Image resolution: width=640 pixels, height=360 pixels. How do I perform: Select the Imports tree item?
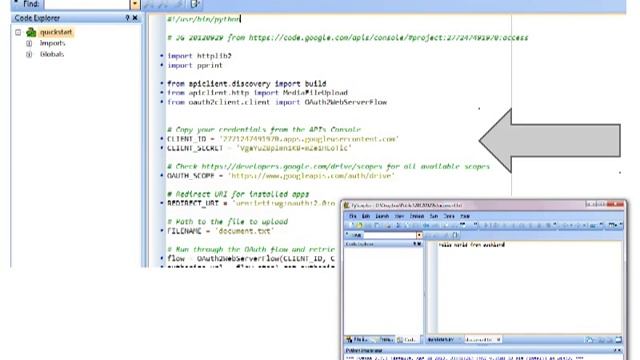click(x=52, y=43)
